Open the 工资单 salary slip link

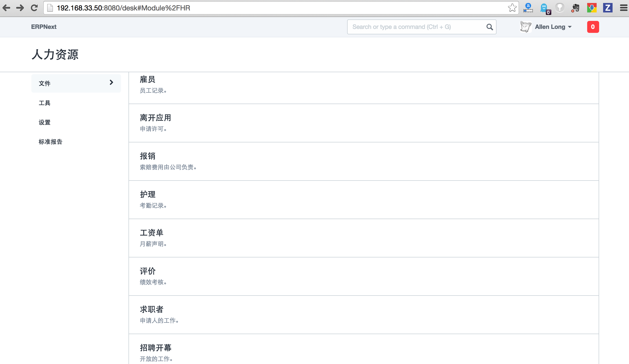click(x=151, y=233)
